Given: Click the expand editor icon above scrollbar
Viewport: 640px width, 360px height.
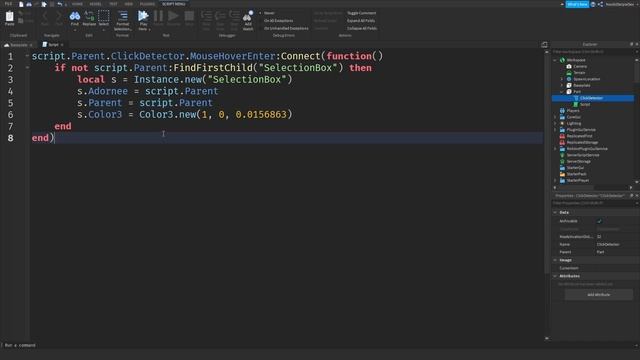Looking at the screenshot, I should (x=544, y=44).
